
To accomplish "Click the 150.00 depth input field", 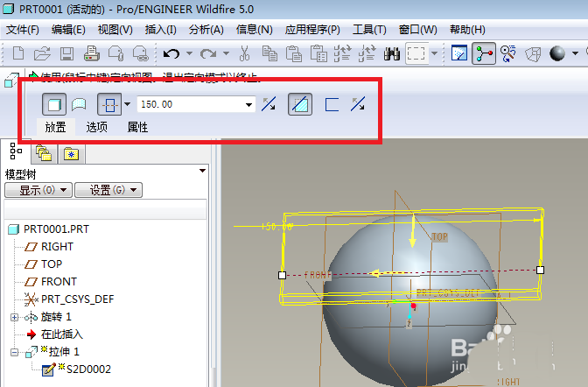I will [191, 104].
